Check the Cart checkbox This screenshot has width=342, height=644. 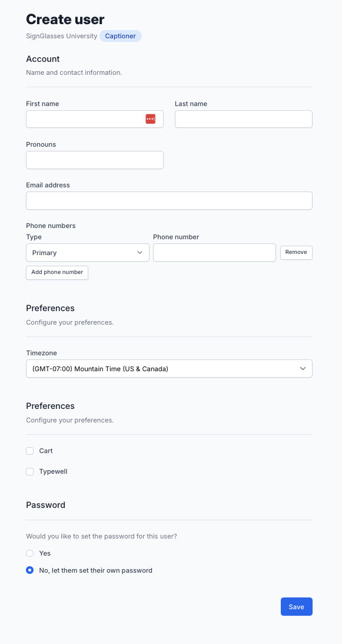[29, 451]
